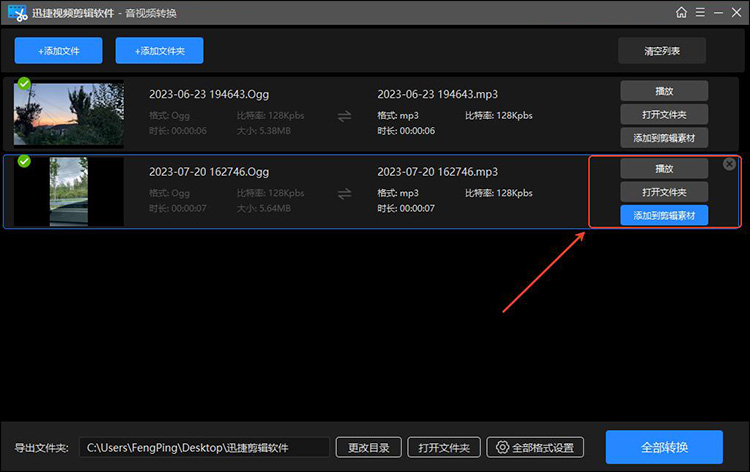
Task: Click bottom 打开文件夹 button
Action: 444,448
